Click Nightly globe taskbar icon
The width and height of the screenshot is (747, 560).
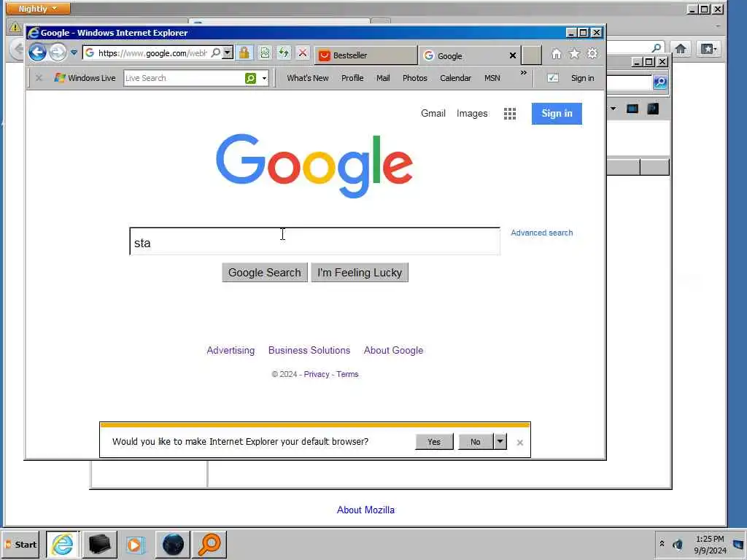coord(173,544)
